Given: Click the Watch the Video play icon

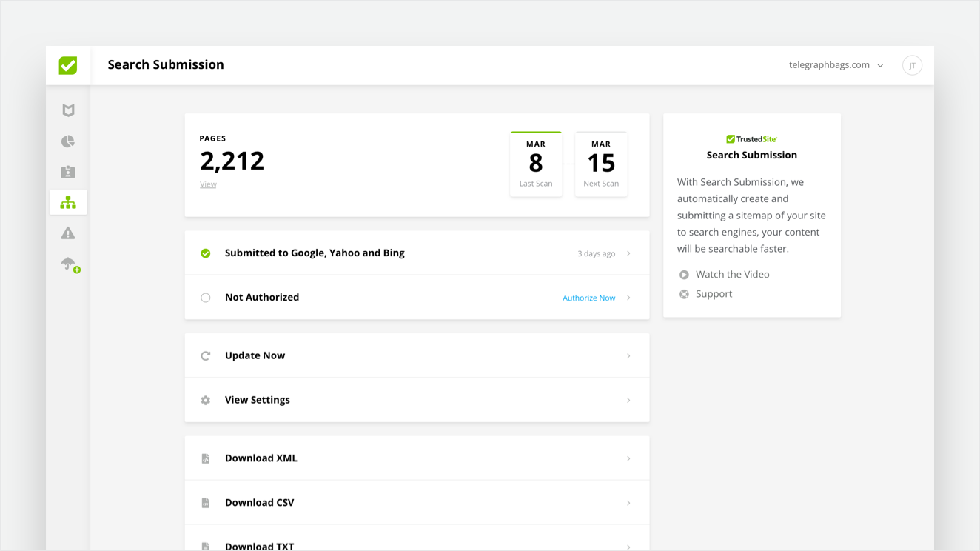Looking at the screenshot, I should click(684, 275).
